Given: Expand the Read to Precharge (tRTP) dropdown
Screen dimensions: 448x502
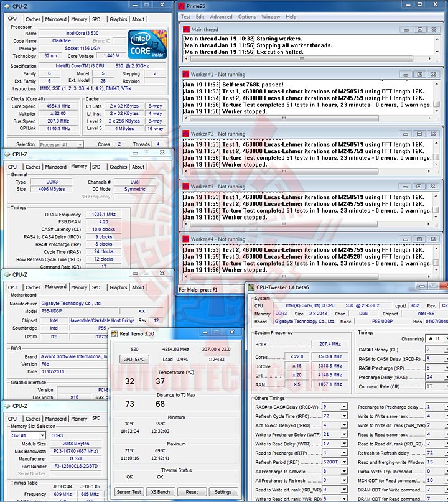Looking at the screenshot, I should pos(344,453).
